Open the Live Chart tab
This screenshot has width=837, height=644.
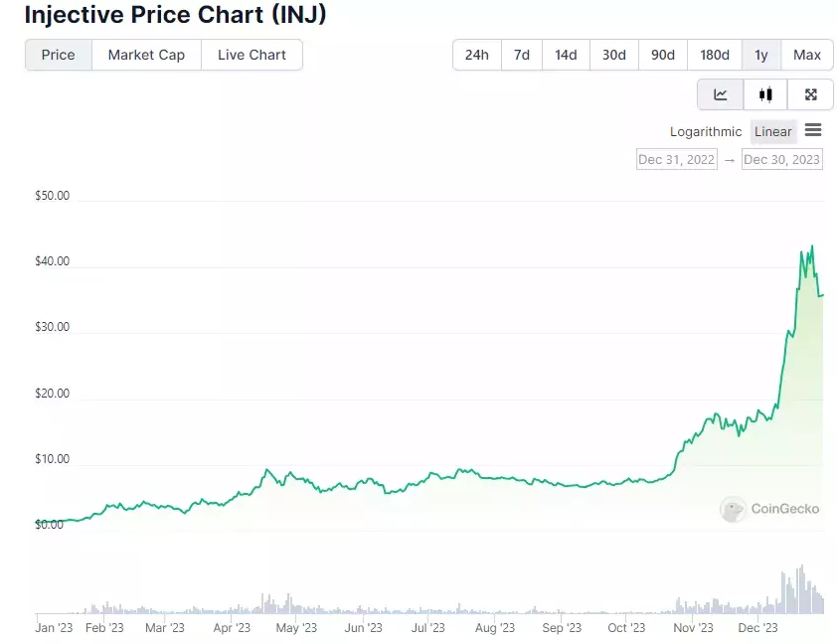pyautogui.click(x=251, y=55)
